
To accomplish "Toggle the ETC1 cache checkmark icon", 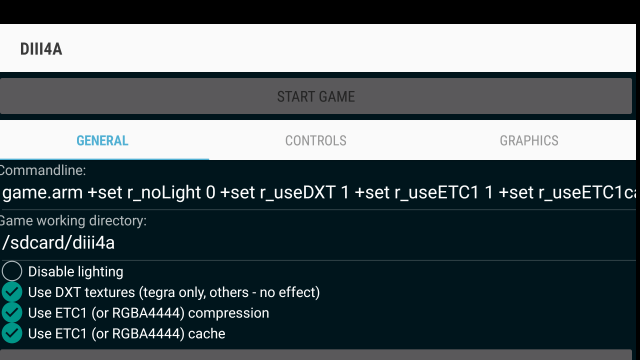I will (12, 333).
